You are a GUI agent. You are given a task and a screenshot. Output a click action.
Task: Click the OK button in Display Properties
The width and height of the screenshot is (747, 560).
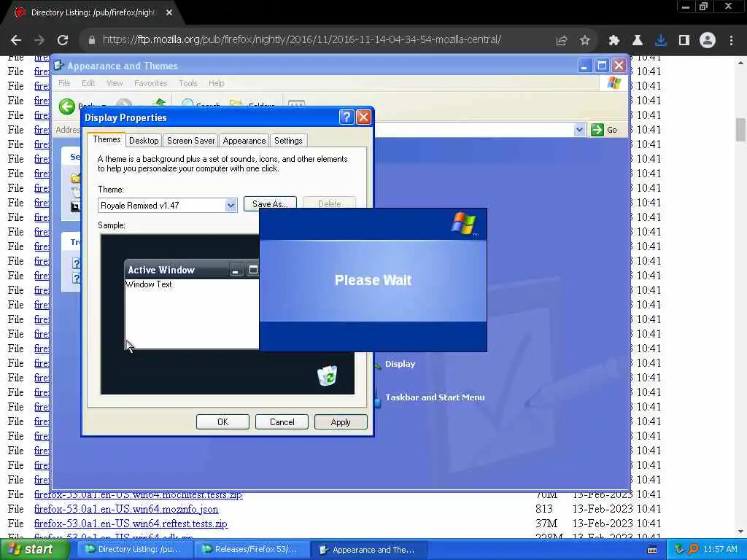pyautogui.click(x=222, y=422)
